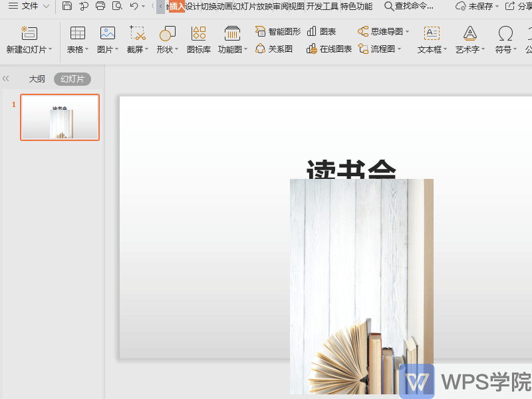Open the 设计 ribbon tab
The image size is (532, 399).
[x=194, y=7]
